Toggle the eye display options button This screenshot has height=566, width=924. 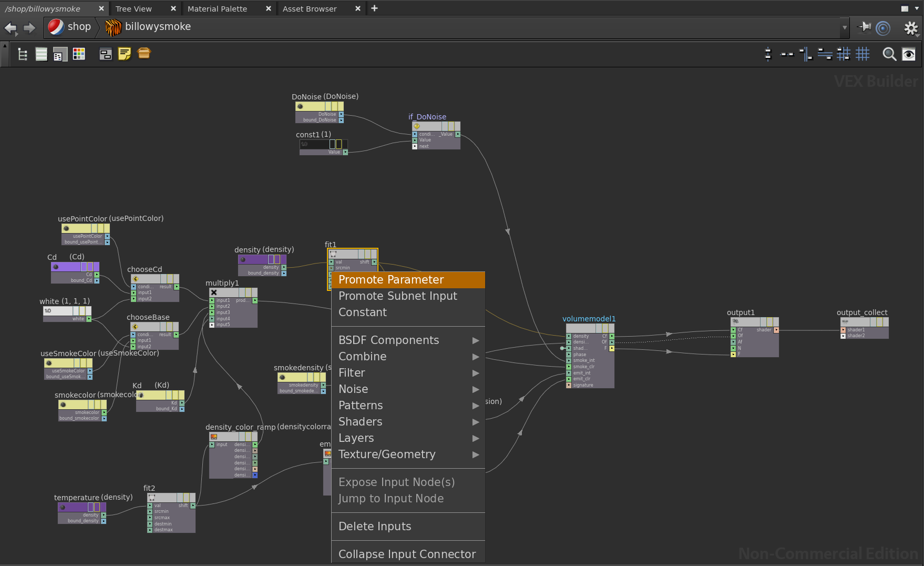coord(909,54)
